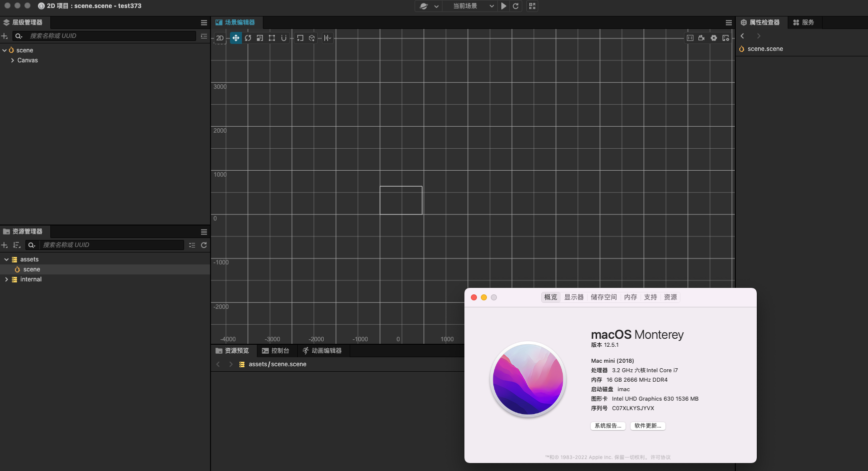This screenshot has height=471, width=868.
Task: Expand the Canvas node
Action: 12,60
